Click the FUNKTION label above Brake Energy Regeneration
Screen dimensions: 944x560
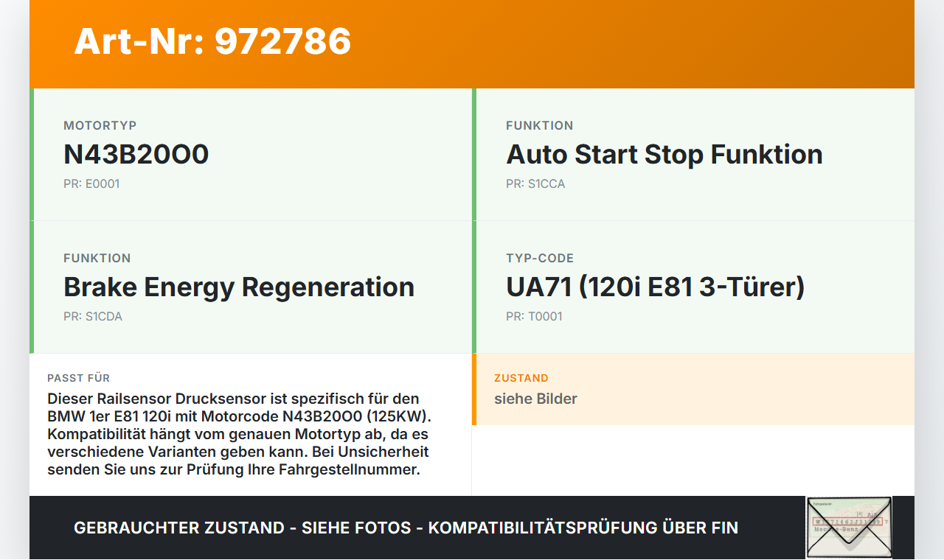point(97,258)
